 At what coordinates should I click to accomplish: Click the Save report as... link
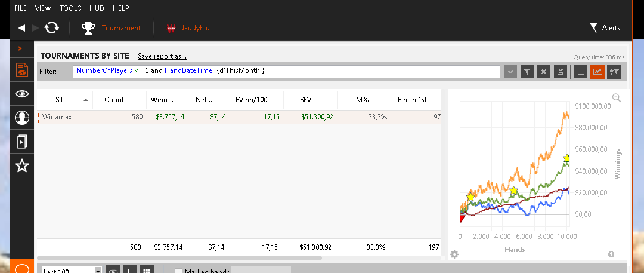(x=162, y=56)
